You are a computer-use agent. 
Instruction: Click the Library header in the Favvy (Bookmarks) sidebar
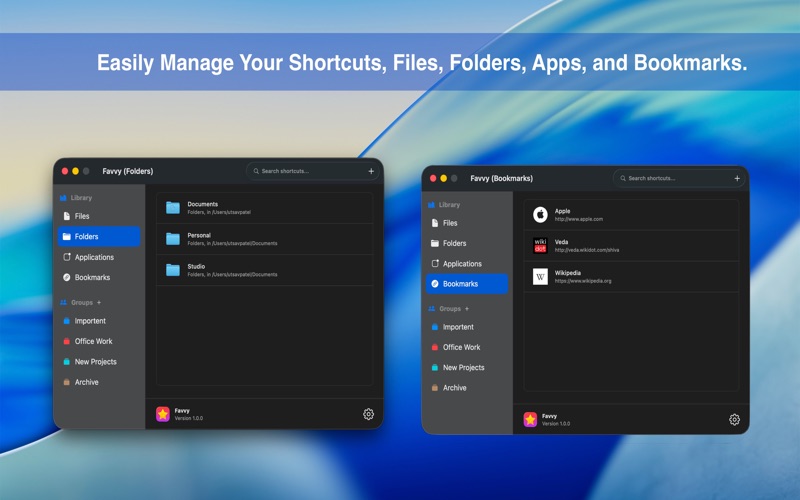click(x=449, y=205)
